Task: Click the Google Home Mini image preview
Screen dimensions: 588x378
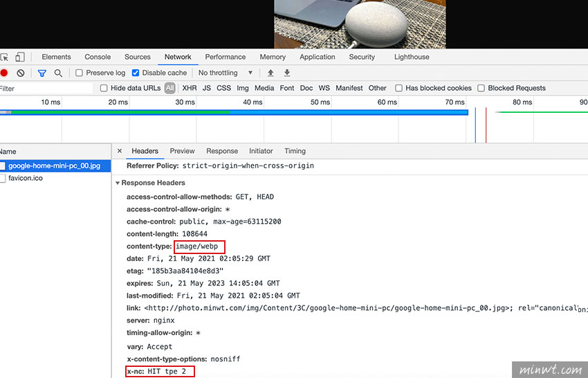Action: (360, 24)
